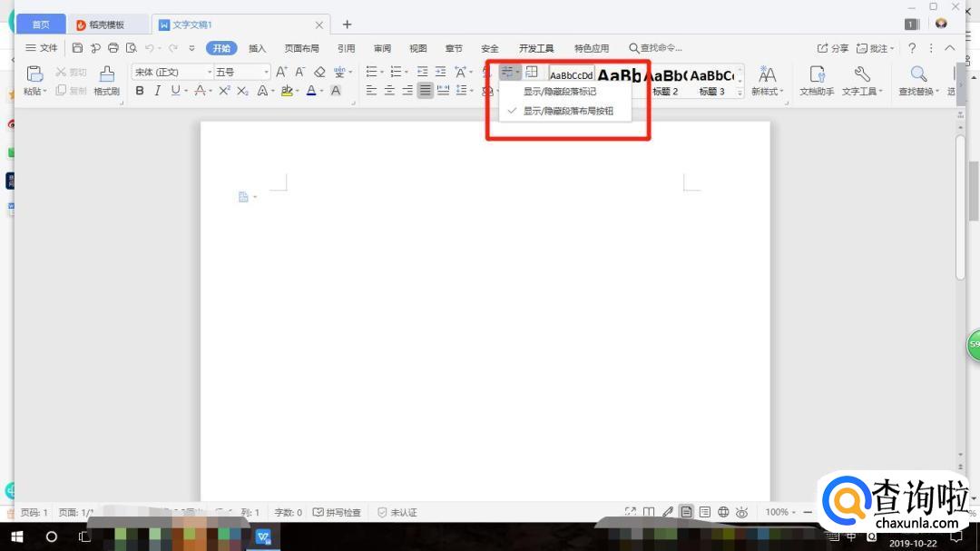
Task: Click the Clear Formatting eraser icon
Action: 319,72
